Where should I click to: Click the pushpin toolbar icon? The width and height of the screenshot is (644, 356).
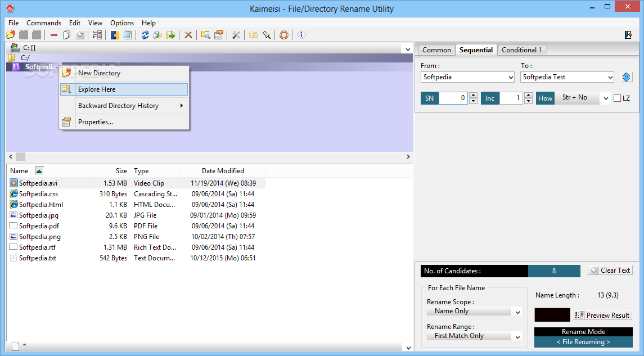point(266,35)
